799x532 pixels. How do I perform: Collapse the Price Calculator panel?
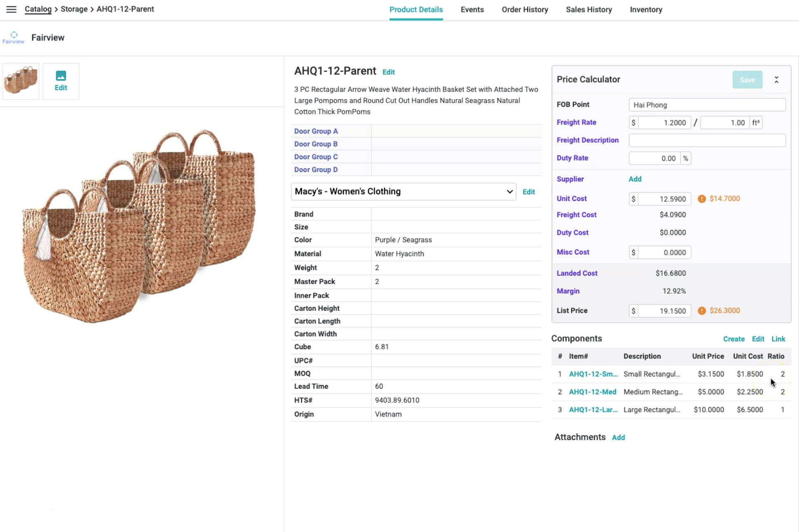[x=776, y=80]
